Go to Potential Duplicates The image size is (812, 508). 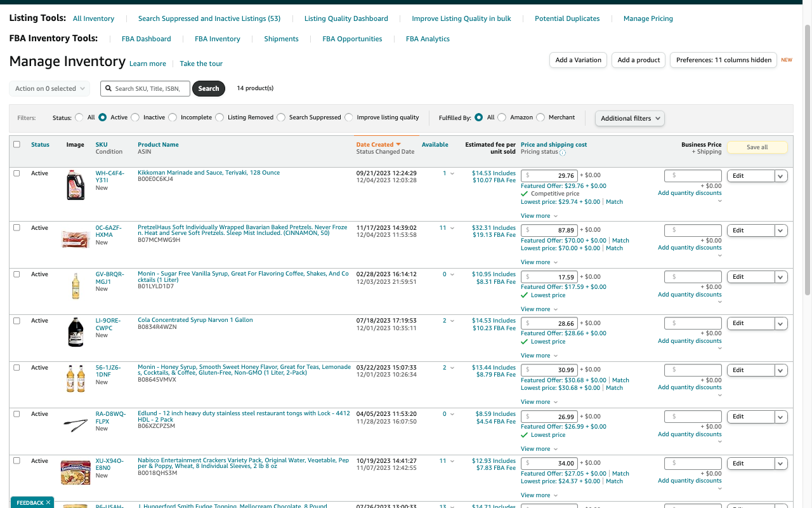tap(567, 18)
